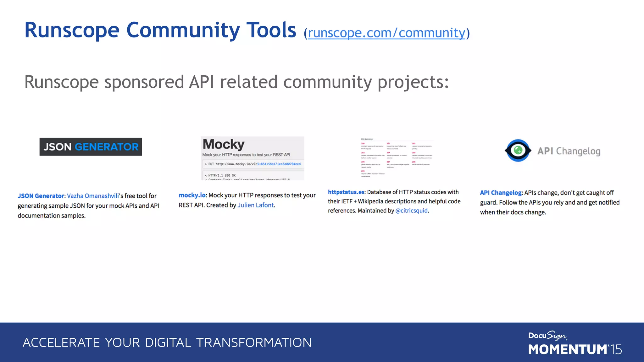644x362 pixels.
Task: Click the Mocky PUT request URL line
Action: pyautogui.click(x=253, y=164)
